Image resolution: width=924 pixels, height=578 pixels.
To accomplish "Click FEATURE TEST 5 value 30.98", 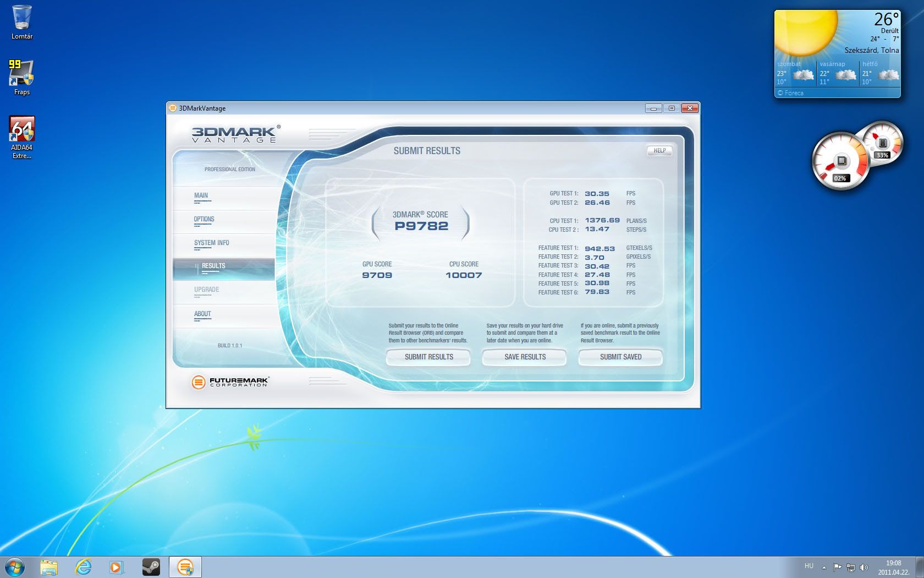I will click(597, 283).
